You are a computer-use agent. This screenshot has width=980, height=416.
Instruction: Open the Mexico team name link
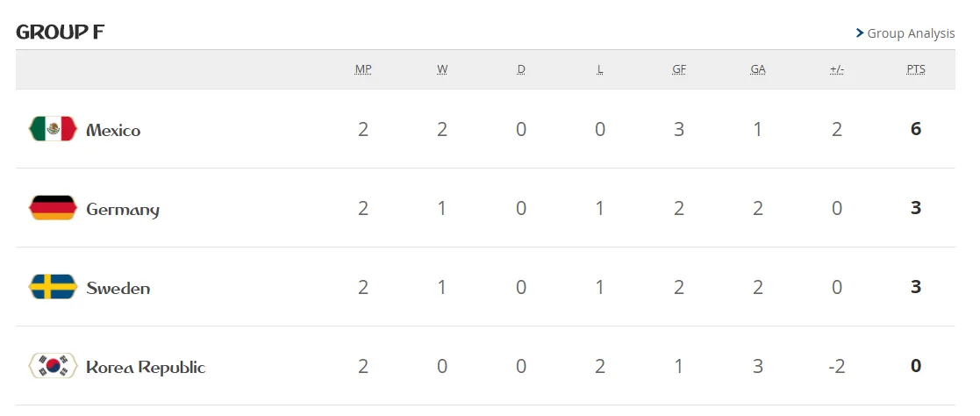[113, 130]
